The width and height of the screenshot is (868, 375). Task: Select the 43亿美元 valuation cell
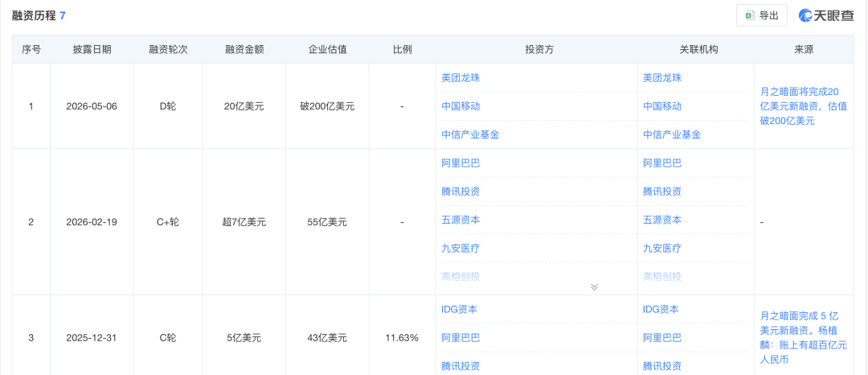tap(327, 337)
